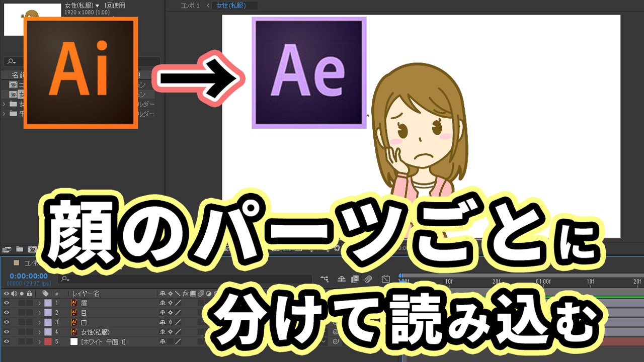Click the continuous rasterize column header icon
Image resolution: width=644 pixels, height=362 pixels.
(x=170, y=293)
